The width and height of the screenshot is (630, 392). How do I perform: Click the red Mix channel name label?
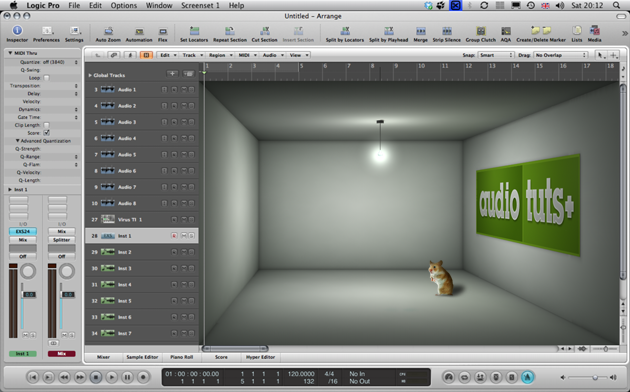click(x=61, y=354)
